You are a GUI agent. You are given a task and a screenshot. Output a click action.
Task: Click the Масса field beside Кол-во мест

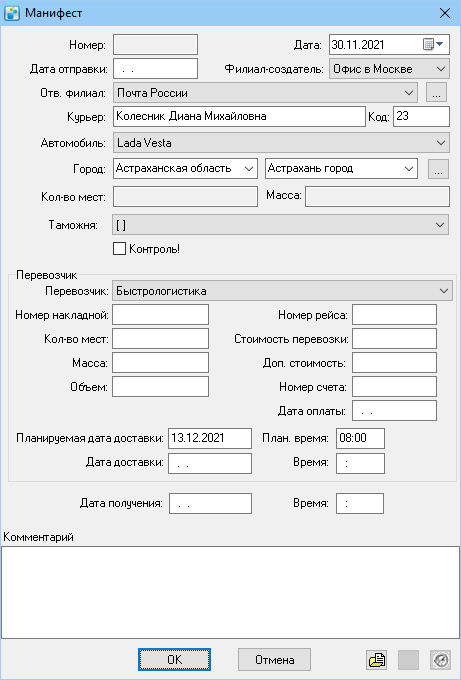coord(377,196)
